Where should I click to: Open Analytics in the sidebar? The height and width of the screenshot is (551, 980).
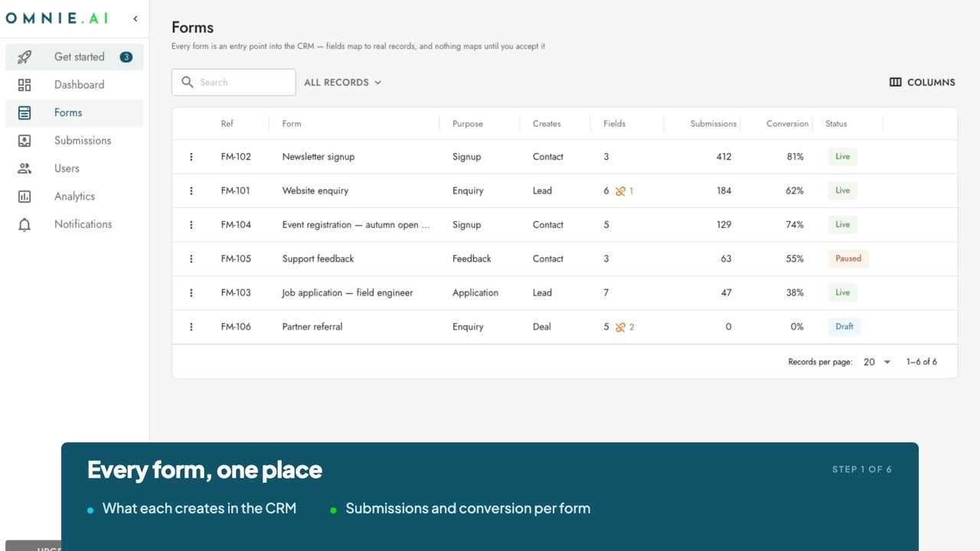[x=74, y=197]
